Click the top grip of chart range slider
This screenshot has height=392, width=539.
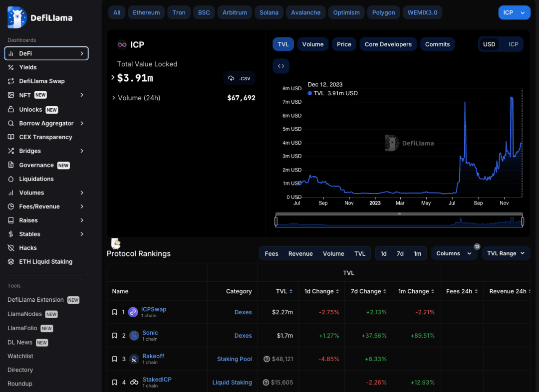pos(399,213)
